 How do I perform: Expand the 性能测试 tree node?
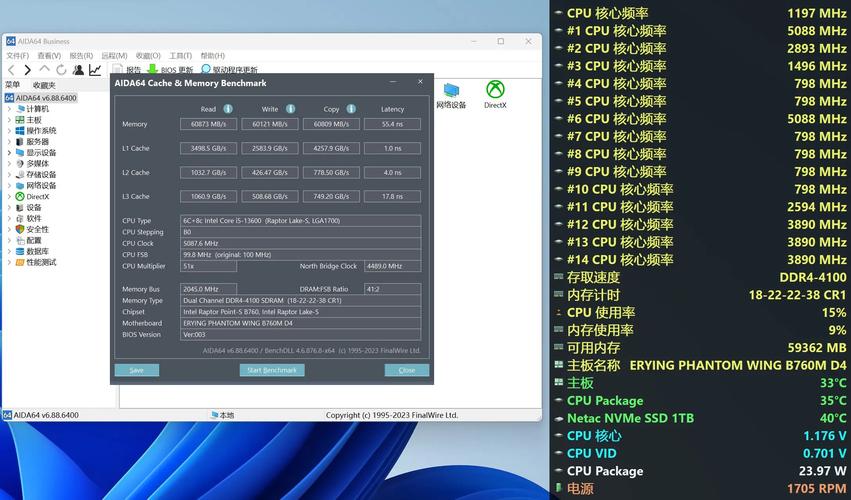10,262
